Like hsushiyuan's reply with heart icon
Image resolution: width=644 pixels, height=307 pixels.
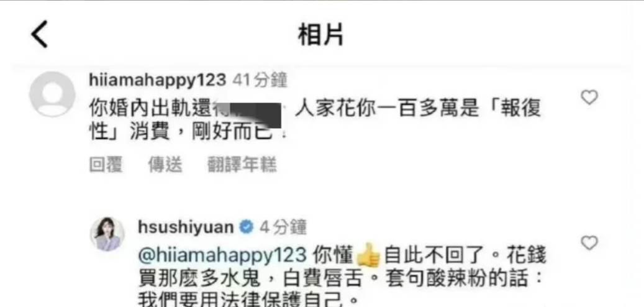[589, 243]
